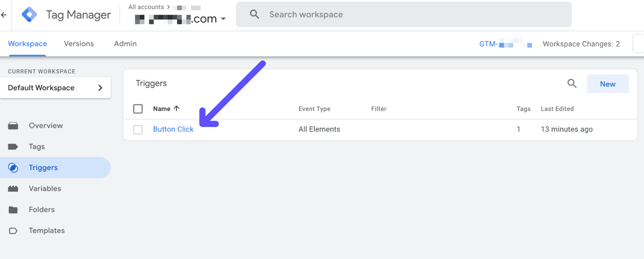Open the account container dropdown arrow
The width and height of the screenshot is (644, 259).
[223, 19]
